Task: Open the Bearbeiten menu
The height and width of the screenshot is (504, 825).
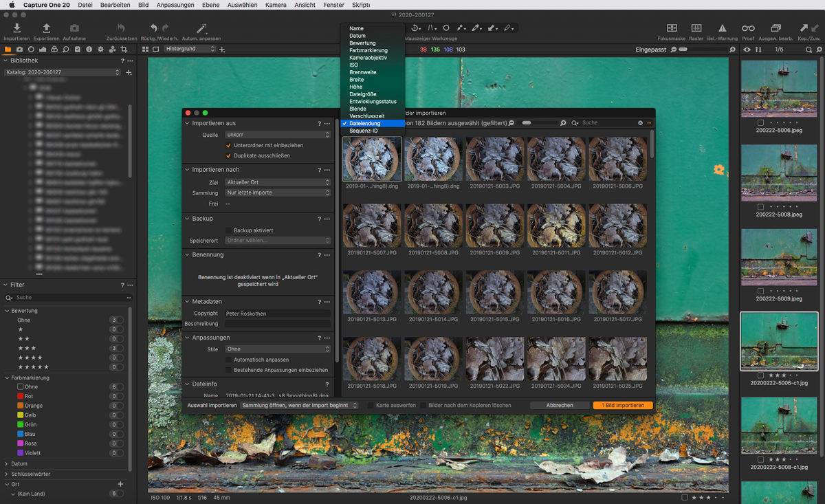Action: tap(115, 5)
